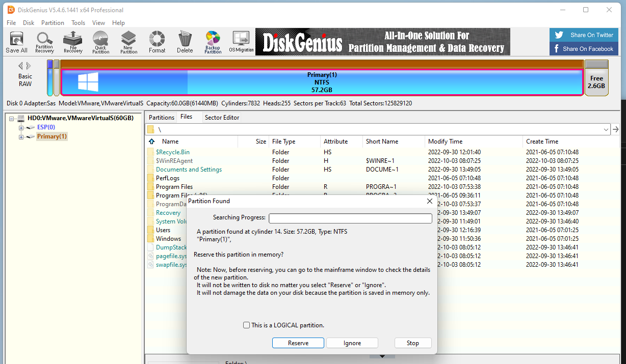Open the Backup Partition tool
The image size is (626, 364).
click(213, 42)
